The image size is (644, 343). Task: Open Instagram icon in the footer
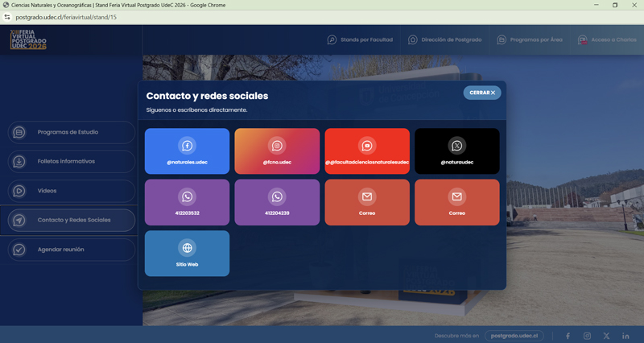pyautogui.click(x=588, y=336)
